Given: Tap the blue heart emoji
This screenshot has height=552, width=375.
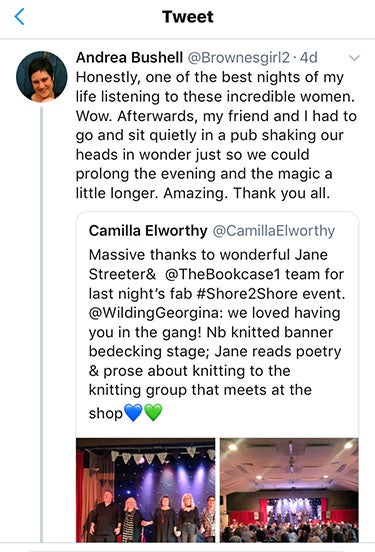Looking at the screenshot, I should [x=133, y=412].
